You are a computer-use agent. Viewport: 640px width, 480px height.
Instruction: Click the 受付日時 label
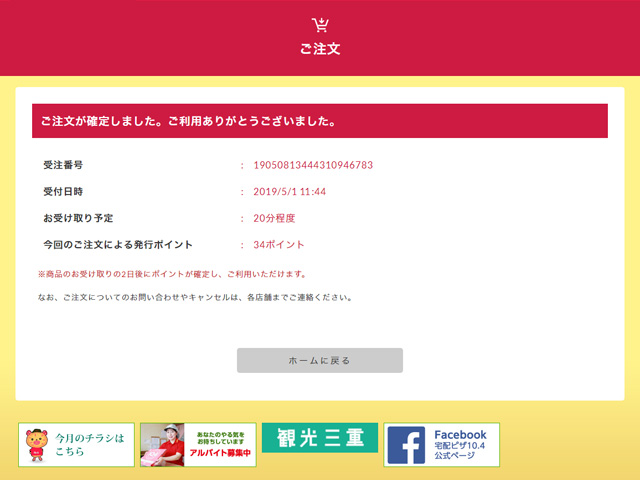[63, 191]
